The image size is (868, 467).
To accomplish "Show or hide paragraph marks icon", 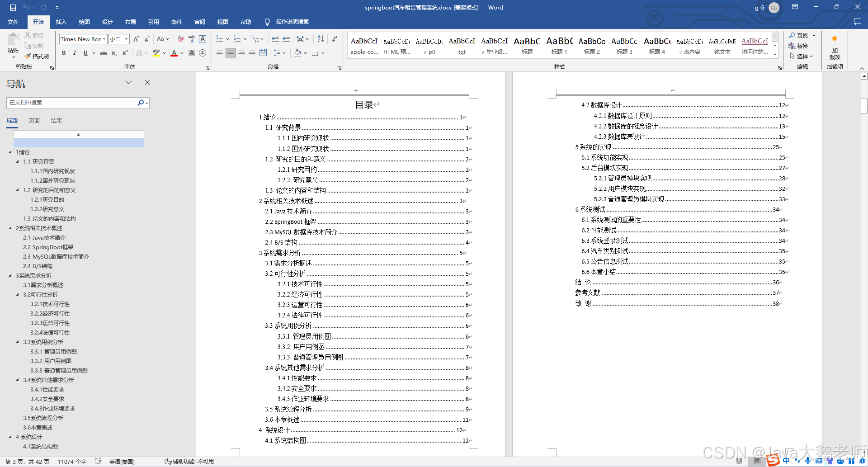I will click(335, 39).
